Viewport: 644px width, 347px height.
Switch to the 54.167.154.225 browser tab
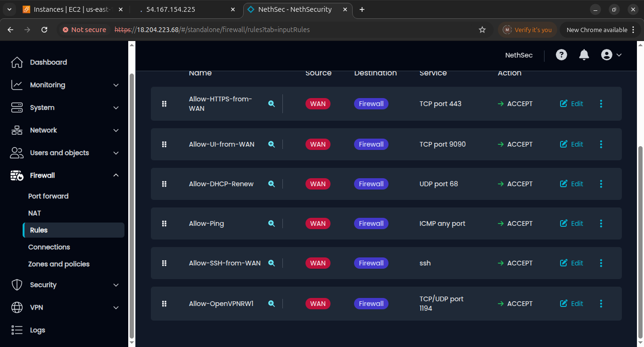coord(186,9)
